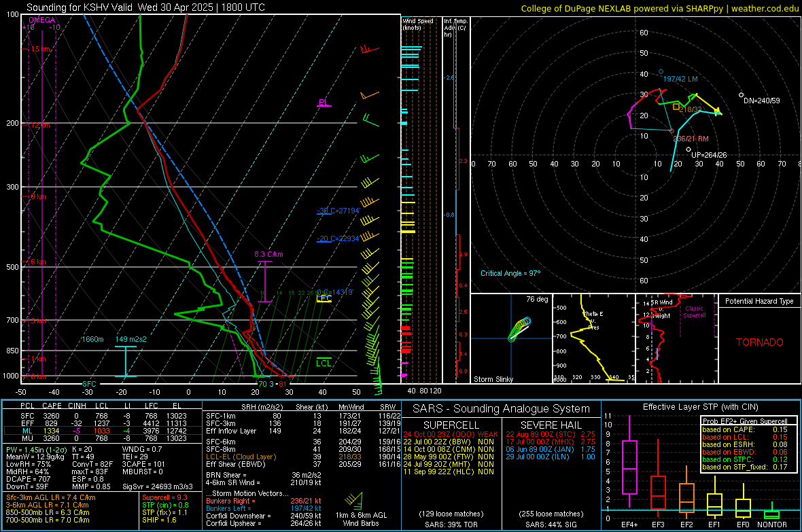Click the SARS: 44% SIG text
Viewport: 802px width, 532px height.
coord(551,525)
